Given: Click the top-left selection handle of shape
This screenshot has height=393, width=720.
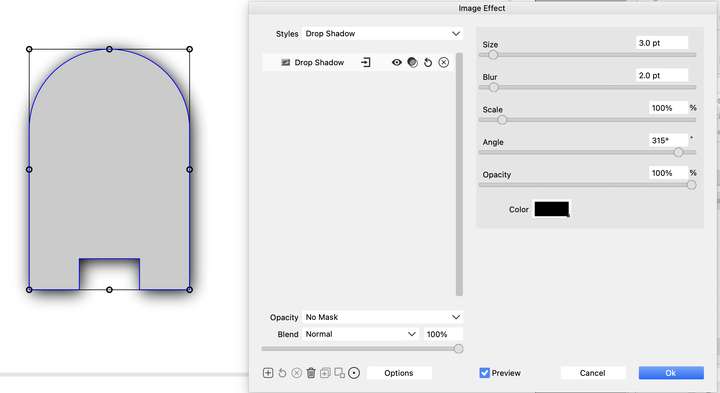Looking at the screenshot, I should 29,49.
